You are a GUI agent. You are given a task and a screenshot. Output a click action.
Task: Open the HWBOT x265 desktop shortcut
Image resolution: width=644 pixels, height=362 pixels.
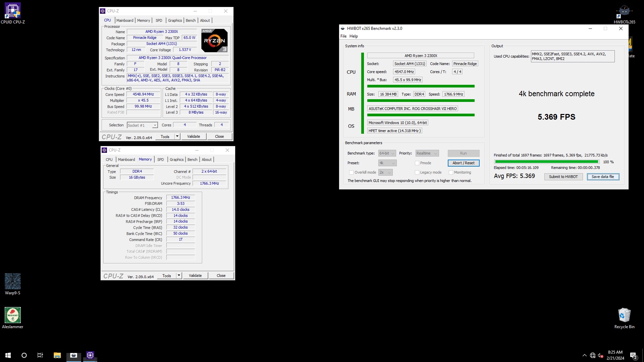click(x=624, y=14)
